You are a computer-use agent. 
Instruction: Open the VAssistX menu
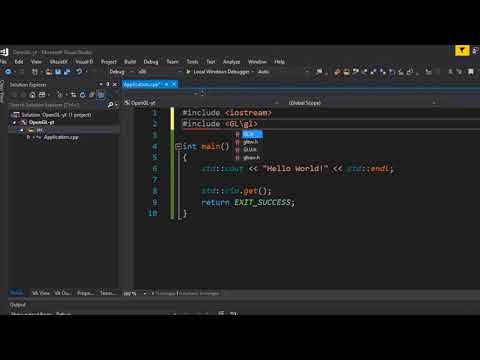pos(58,62)
